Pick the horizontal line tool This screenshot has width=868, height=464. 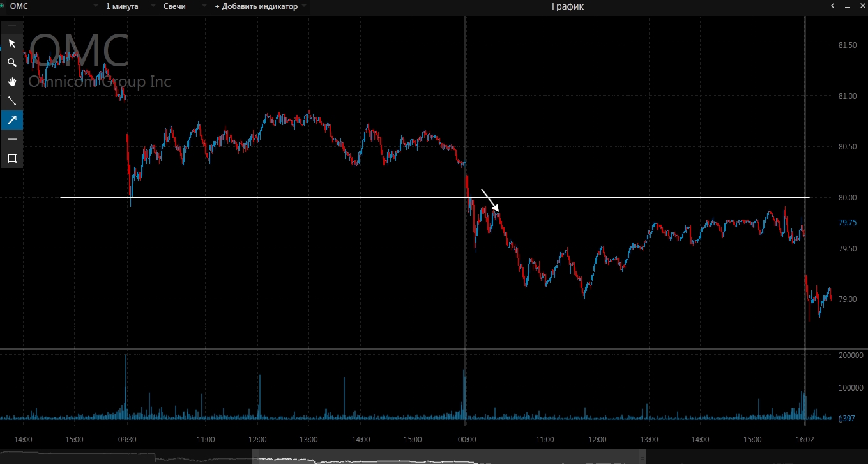pos(11,139)
